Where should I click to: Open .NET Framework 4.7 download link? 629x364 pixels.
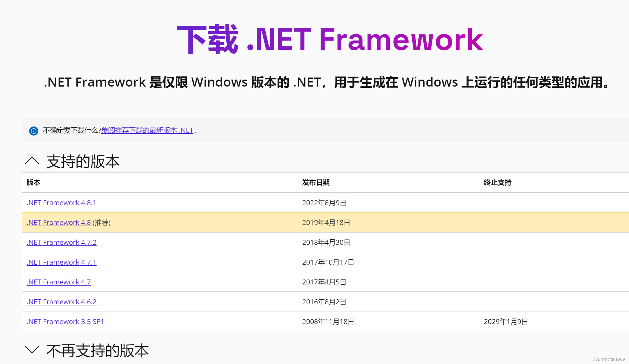pos(58,282)
